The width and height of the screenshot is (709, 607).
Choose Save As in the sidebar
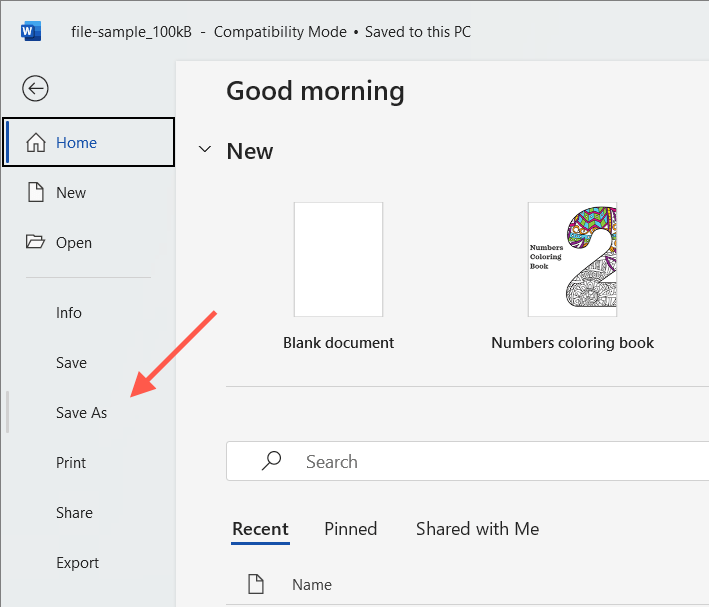[x=81, y=413]
